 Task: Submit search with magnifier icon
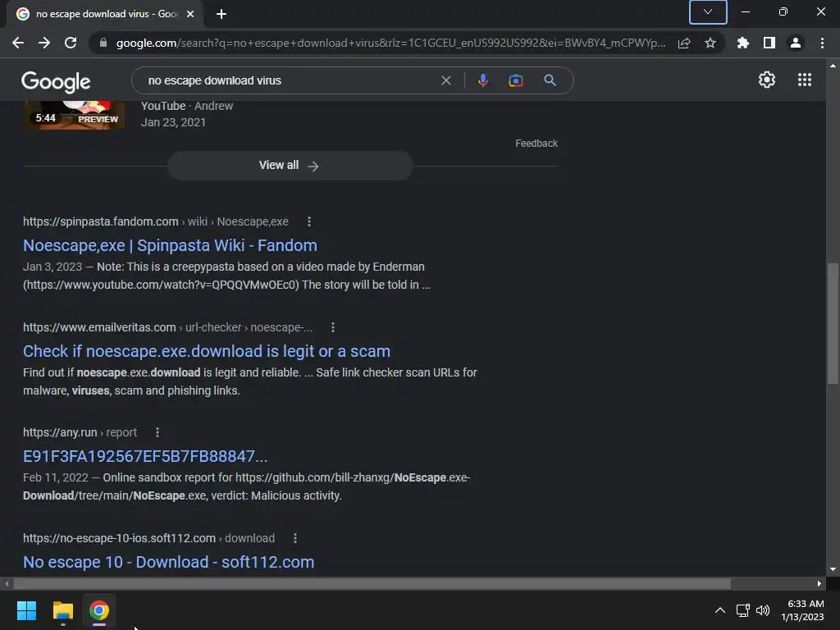tap(550, 80)
